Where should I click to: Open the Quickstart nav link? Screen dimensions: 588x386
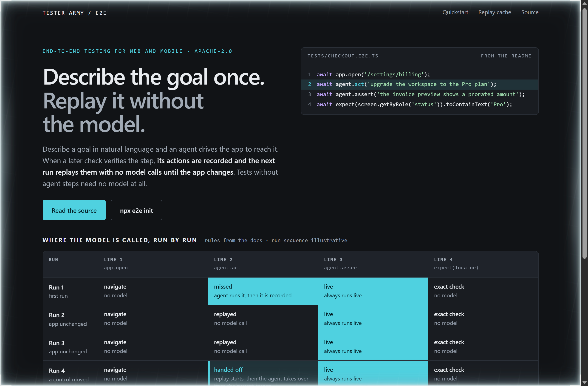[455, 12]
